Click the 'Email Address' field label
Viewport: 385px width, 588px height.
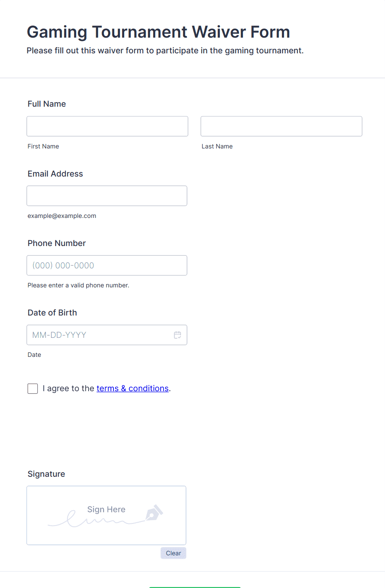tap(55, 174)
